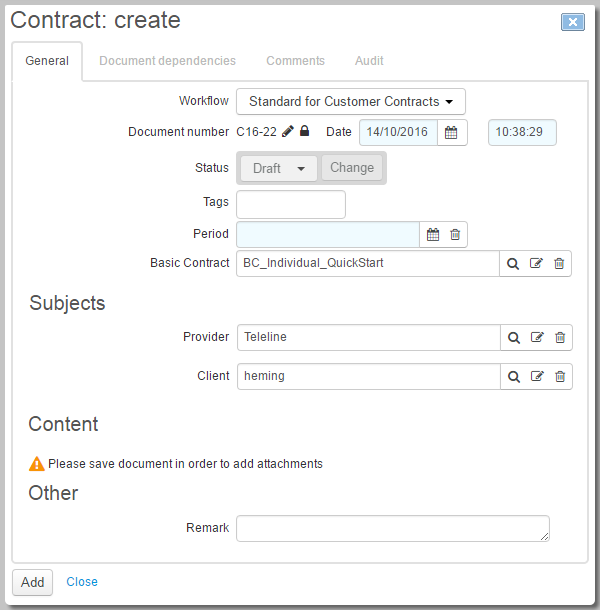Screen dimensions: 600x610
Task: Click the Add button
Action: click(x=33, y=582)
